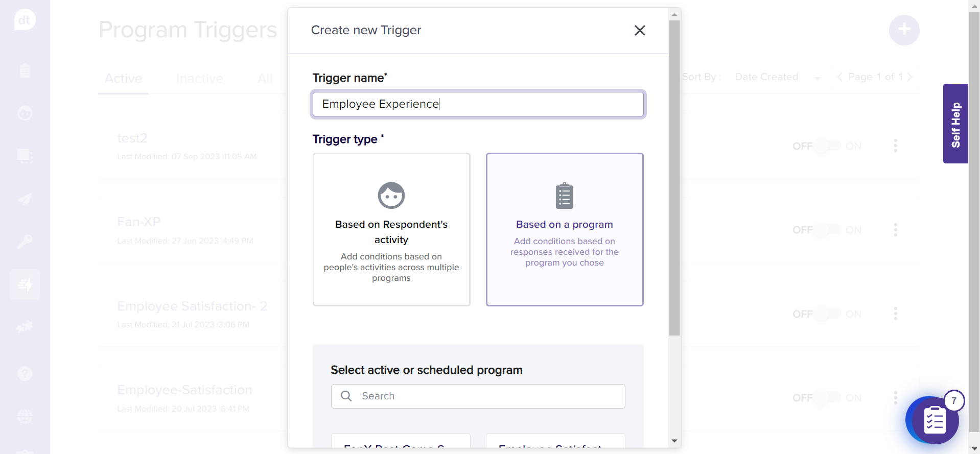
Task: Open the key icon in sidebar
Action: (x=25, y=241)
